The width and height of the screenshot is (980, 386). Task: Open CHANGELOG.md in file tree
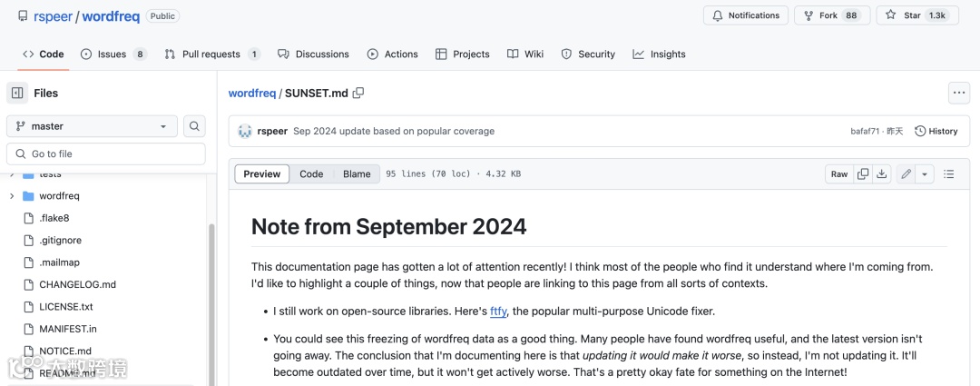click(77, 284)
